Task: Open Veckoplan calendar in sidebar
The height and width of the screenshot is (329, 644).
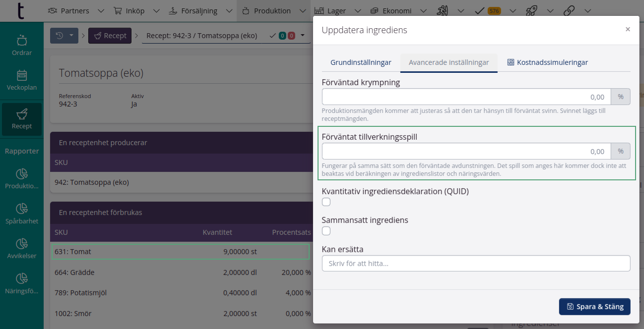Action: (x=21, y=80)
